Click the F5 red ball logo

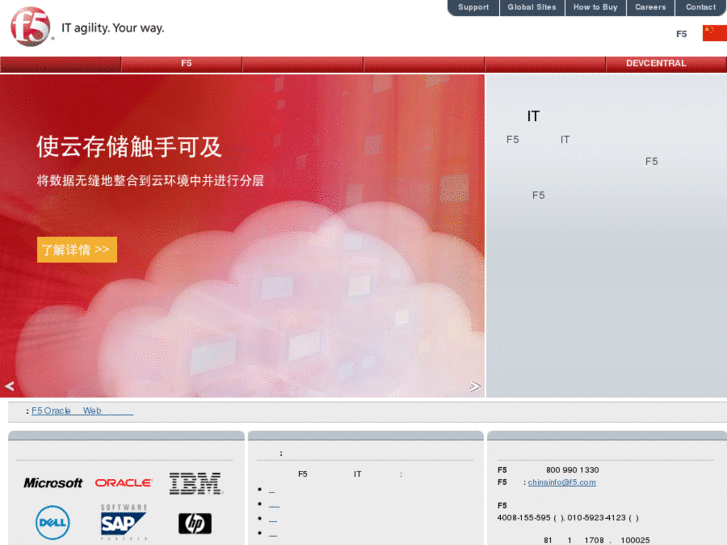click(30, 27)
